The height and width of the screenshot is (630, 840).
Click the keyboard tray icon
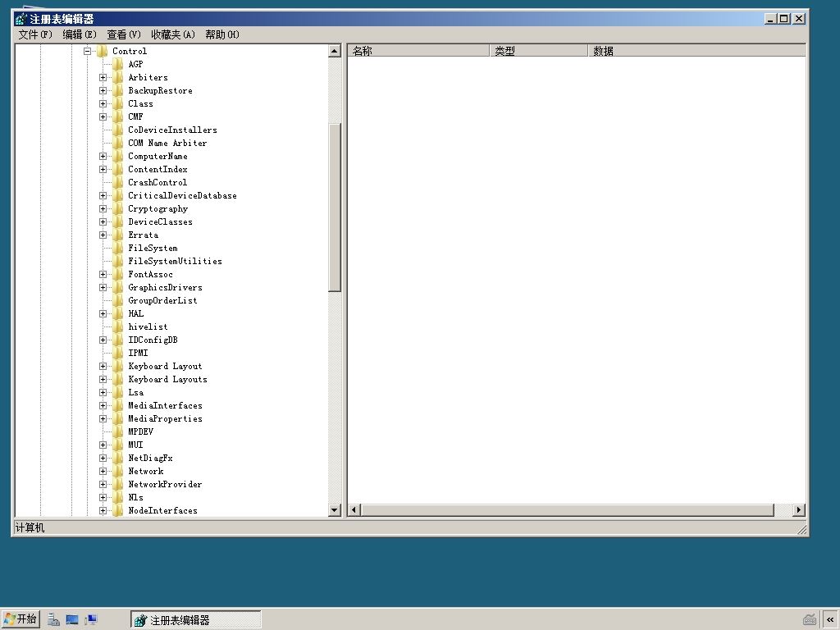(810, 620)
